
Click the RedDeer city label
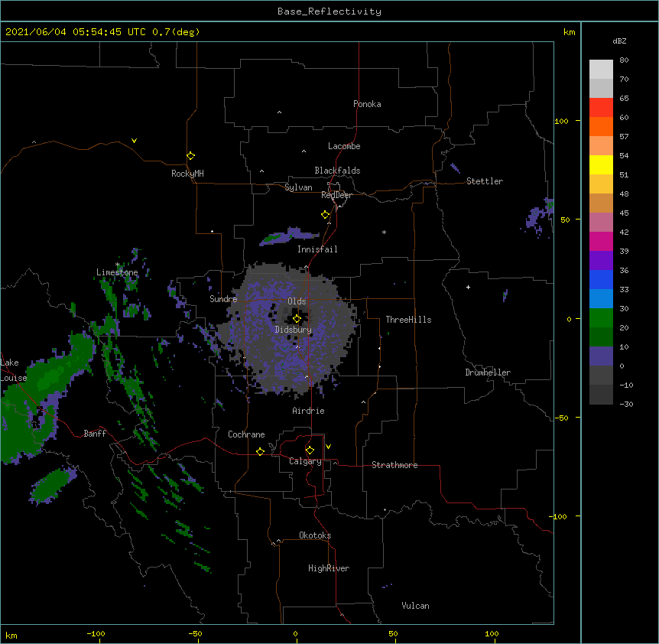click(x=336, y=195)
